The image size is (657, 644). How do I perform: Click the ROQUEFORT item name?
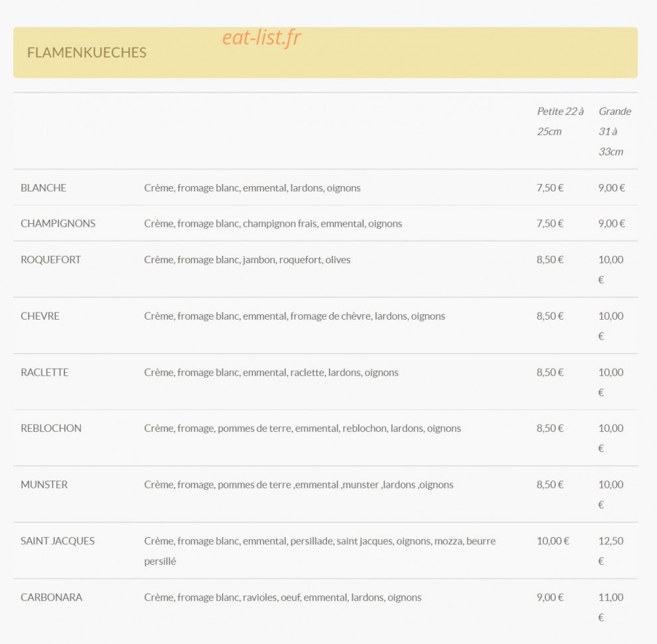point(50,260)
